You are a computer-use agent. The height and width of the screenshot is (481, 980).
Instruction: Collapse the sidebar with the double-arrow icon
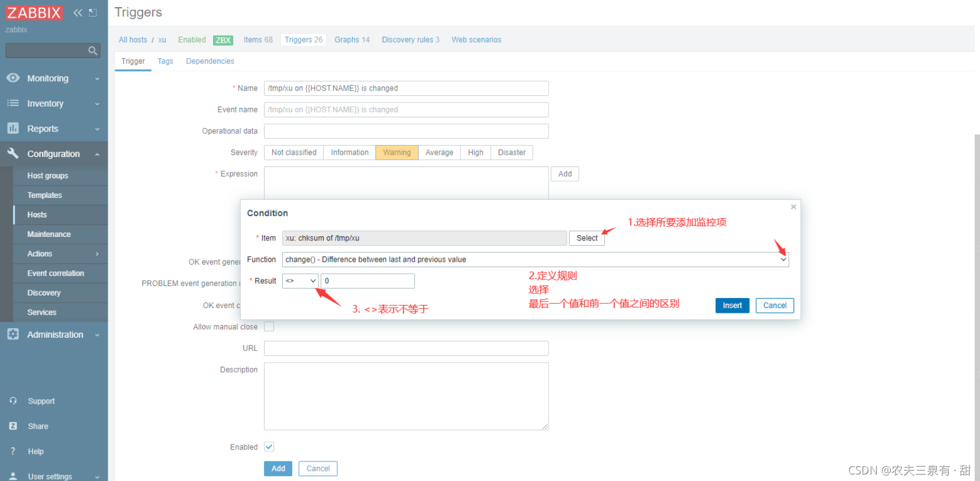coord(78,12)
